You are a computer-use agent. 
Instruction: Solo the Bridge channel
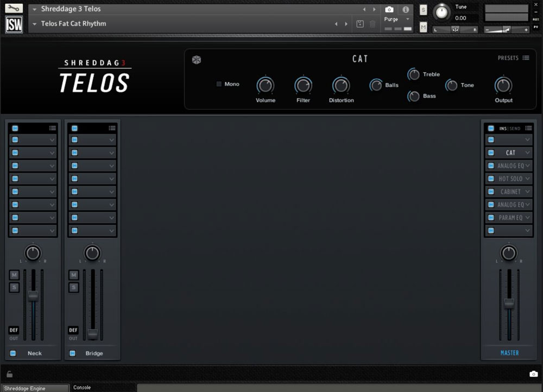(74, 287)
